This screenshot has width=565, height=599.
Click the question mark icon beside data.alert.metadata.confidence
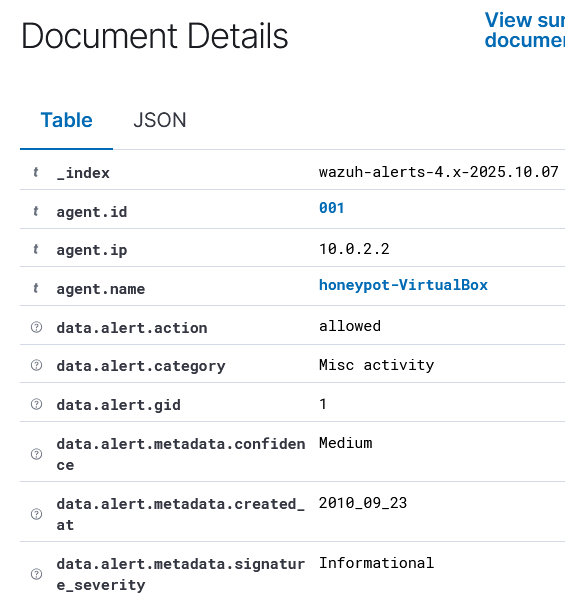[36, 454]
